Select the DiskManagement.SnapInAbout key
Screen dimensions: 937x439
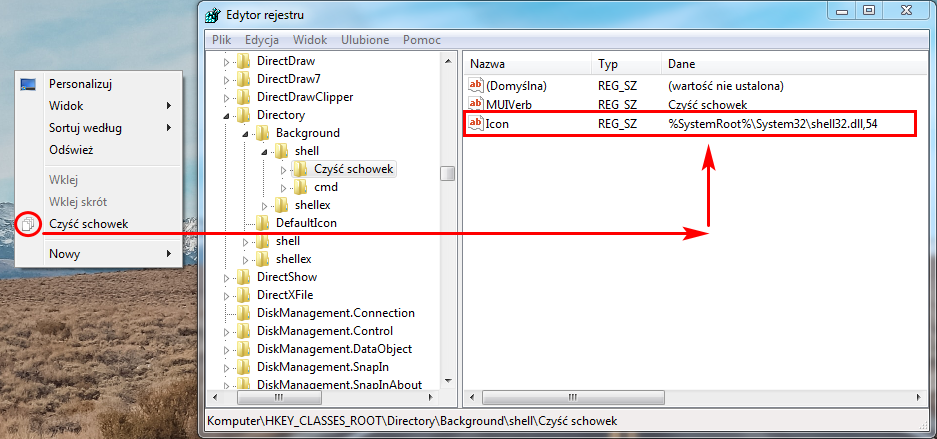click(339, 384)
